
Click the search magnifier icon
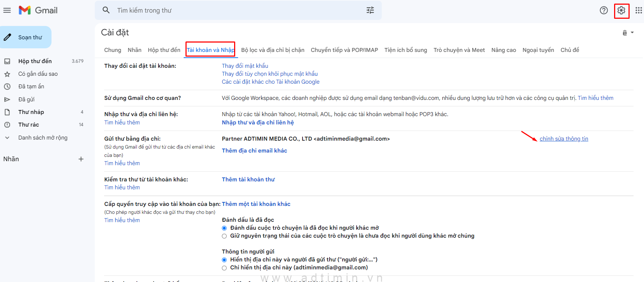[106, 10]
